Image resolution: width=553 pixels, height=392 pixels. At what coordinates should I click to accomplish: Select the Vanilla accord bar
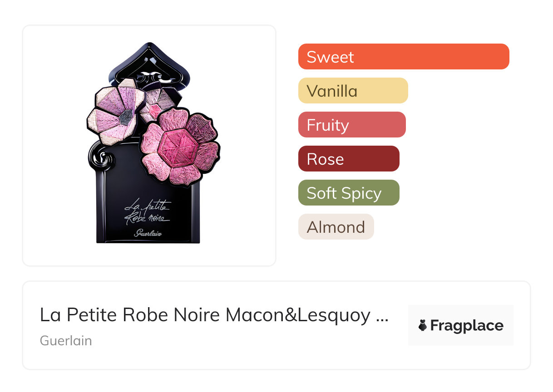click(353, 91)
